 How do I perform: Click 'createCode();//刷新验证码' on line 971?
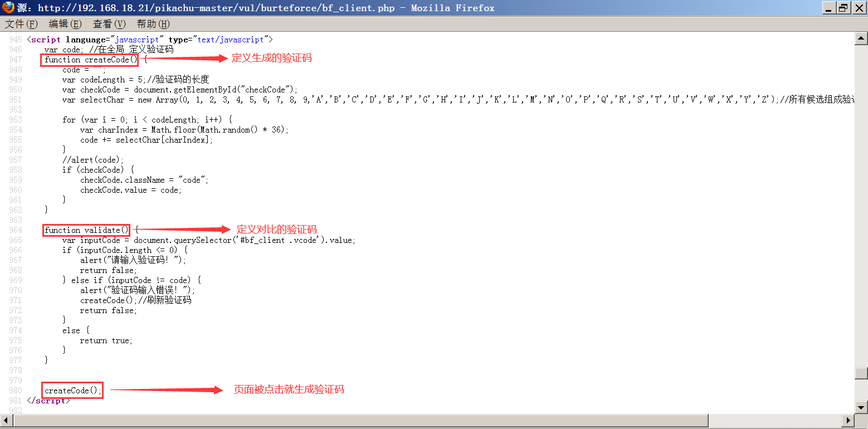[136, 300]
